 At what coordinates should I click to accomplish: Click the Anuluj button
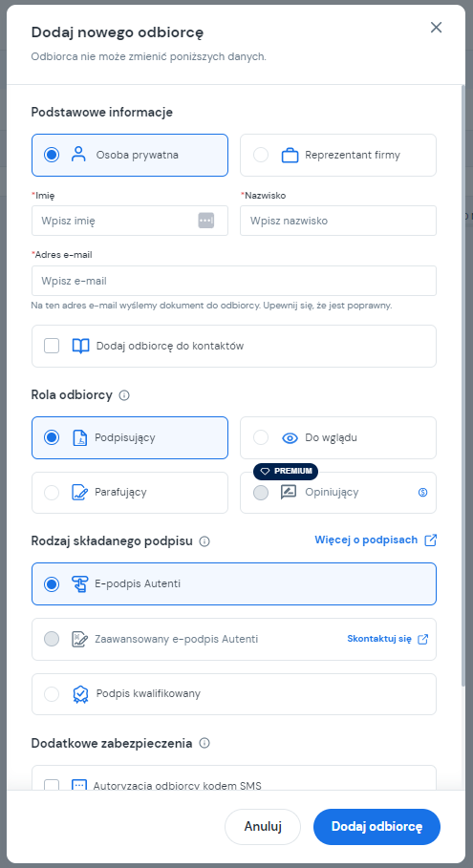[263, 827]
